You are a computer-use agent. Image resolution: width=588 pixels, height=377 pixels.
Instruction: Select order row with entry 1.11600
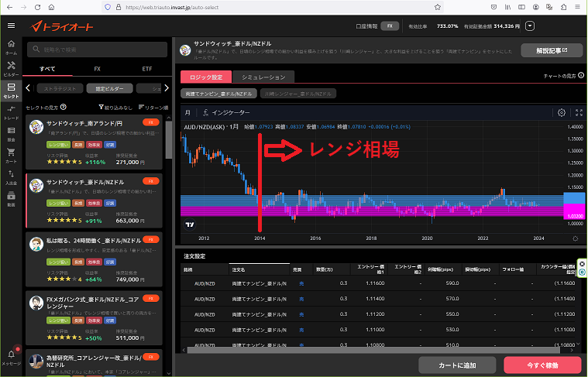(379, 283)
